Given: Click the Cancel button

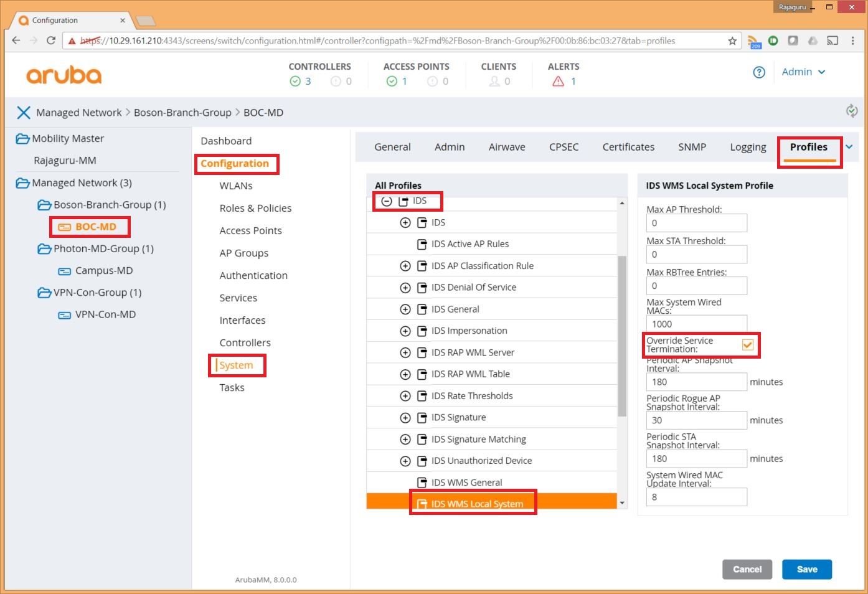Looking at the screenshot, I should (747, 570).
